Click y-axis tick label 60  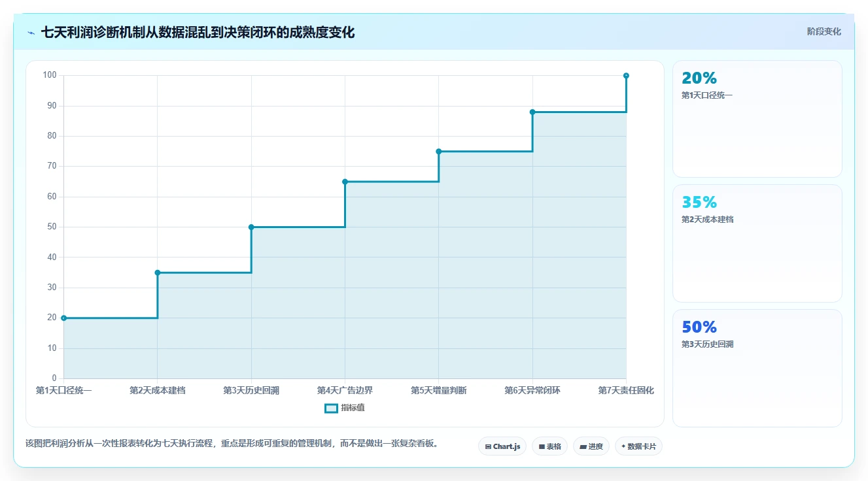(x=52, y=197)
